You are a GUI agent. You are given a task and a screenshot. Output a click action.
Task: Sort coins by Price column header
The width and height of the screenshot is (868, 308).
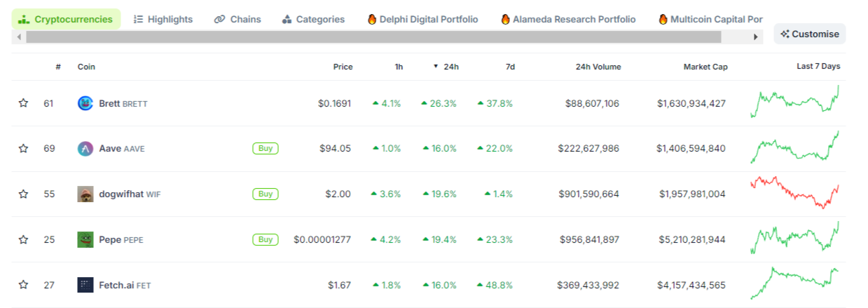343,67
